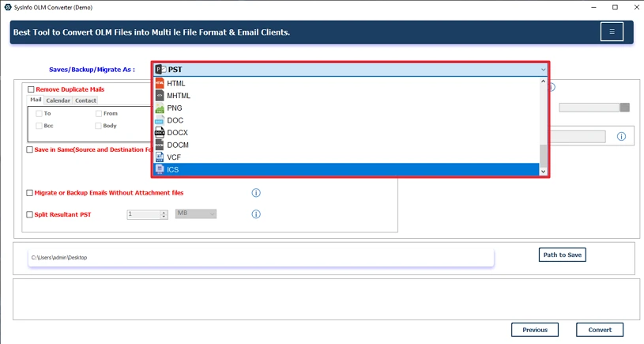Choose the highlighted ICS option
The height and width of the screenshot is (344, 644).
click(346, 169)
